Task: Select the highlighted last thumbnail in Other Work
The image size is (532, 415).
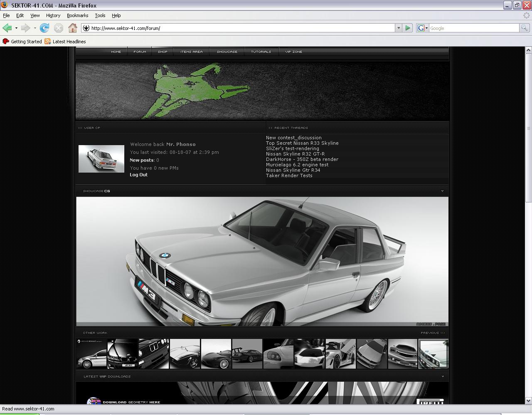Action: 433,354
